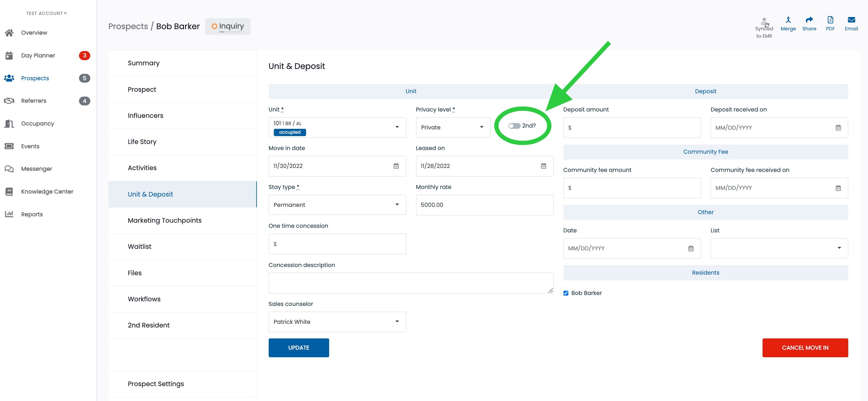Screen dimensions: 868x401
Task: Open the Marketing Touchpoints tab
Action: pyautogui.click(x=182, y=220)
